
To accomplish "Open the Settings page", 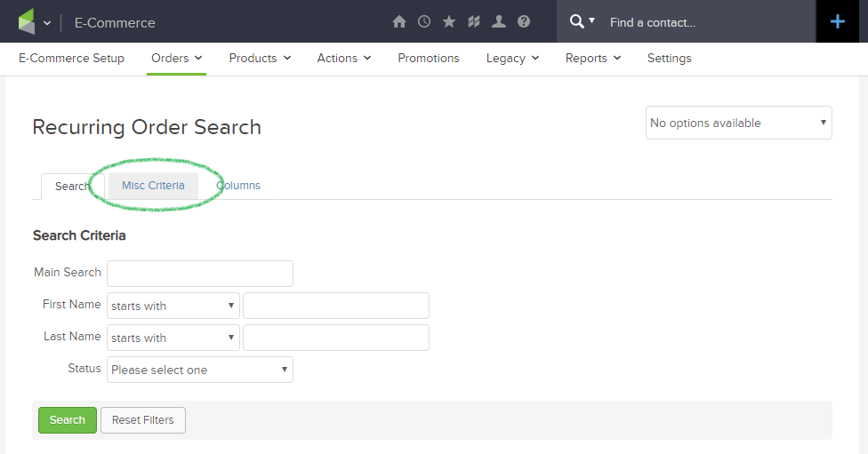I will pos(670,58).
